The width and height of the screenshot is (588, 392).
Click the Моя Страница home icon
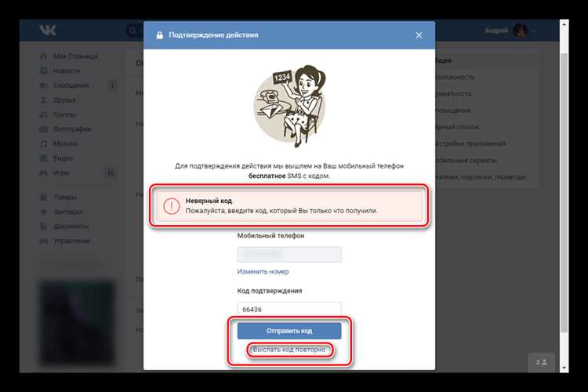coord(44,56)
